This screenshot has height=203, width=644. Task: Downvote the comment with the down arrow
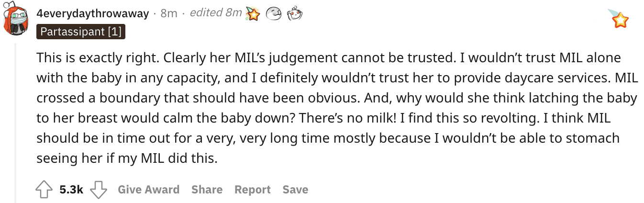coord(99,190)
